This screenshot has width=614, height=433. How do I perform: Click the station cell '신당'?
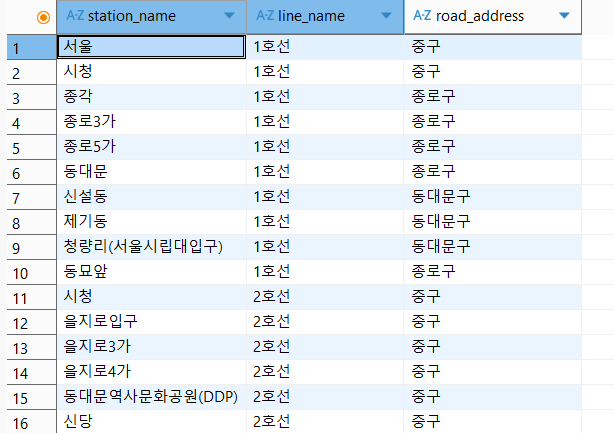(x=152, y=422)
